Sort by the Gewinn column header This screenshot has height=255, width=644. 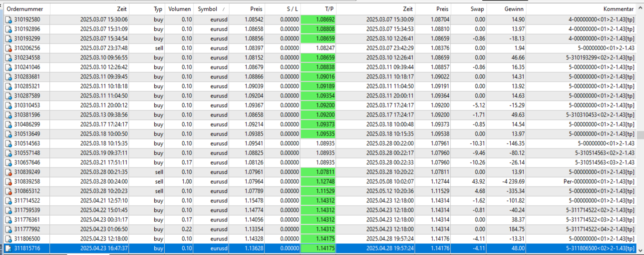click(x=506, y=9)
